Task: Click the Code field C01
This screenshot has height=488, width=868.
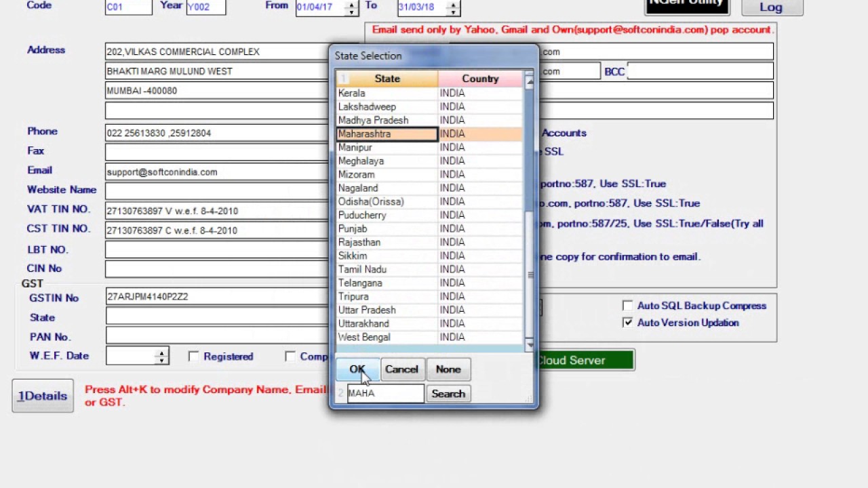Action: tap(129, 7)
